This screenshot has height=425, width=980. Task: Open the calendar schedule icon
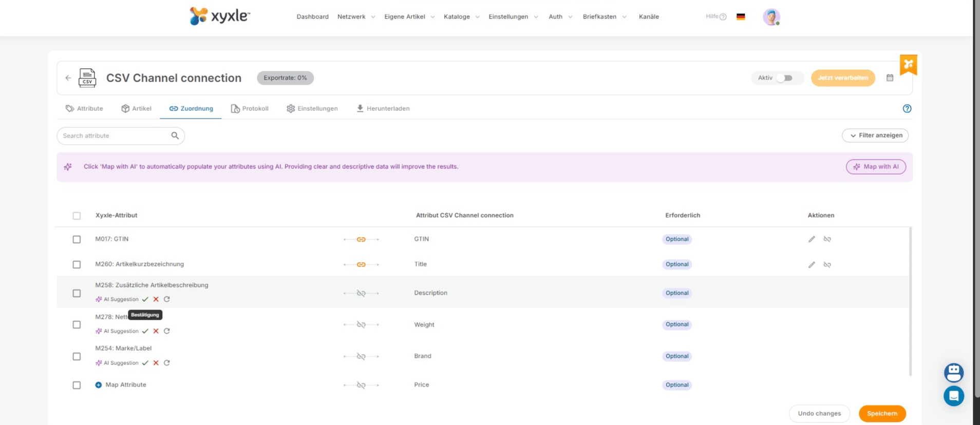pyautogui.click(x=890, y=78)
